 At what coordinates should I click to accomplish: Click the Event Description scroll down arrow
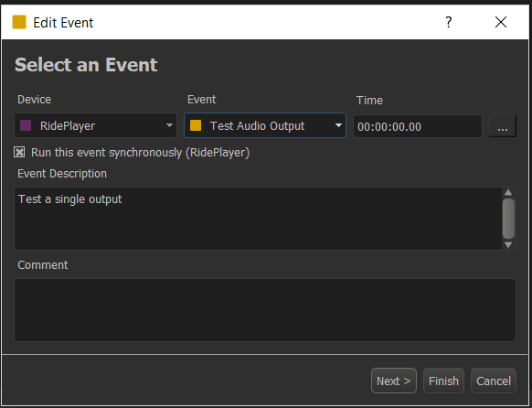tap(508, 245)
